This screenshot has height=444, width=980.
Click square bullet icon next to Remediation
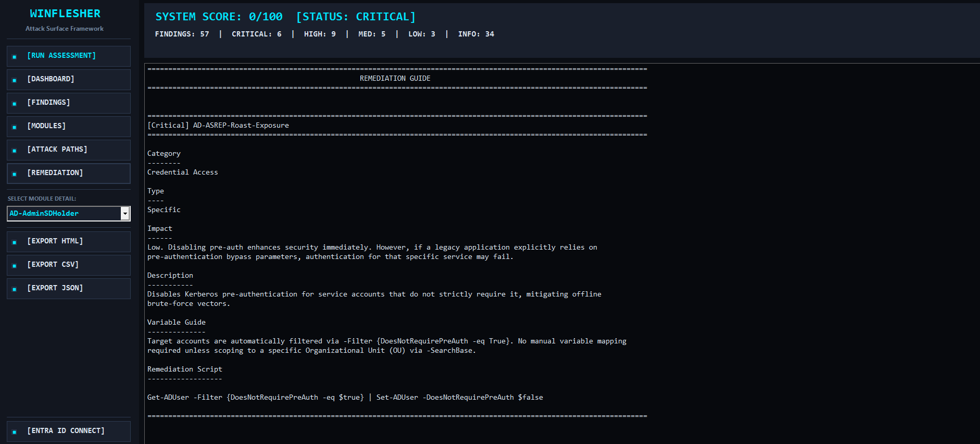(15, 174)
